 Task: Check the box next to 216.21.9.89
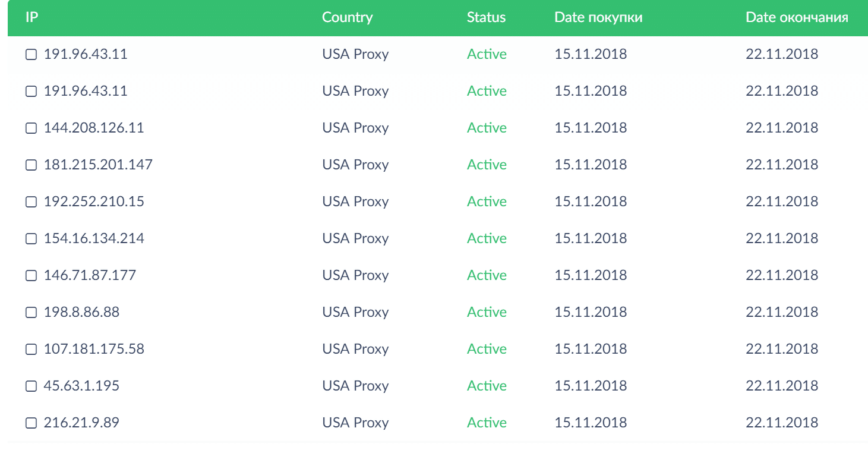[x=31, y=423]
